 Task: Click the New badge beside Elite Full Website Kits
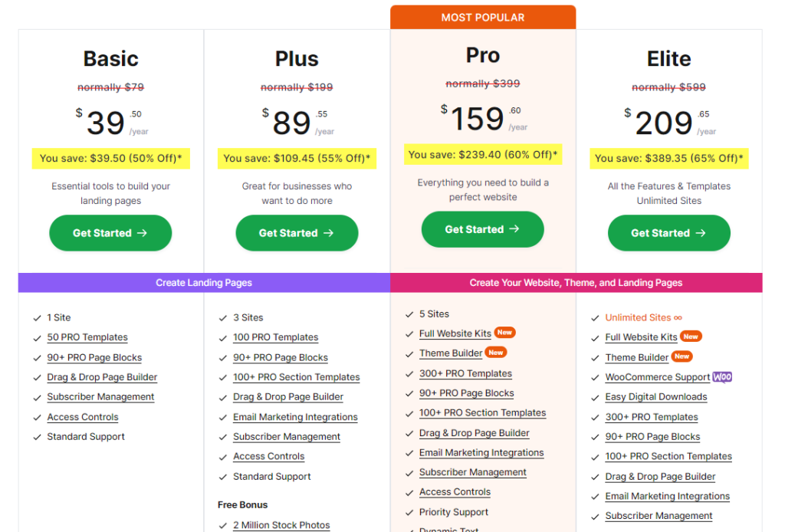691,337
